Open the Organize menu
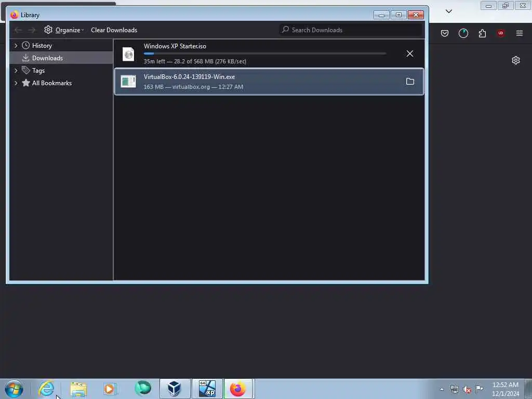The height and width of the screenshot is (399, 532). [64, 30]
